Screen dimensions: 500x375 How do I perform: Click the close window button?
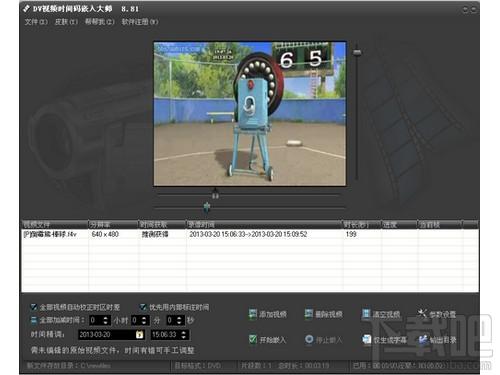(473, 10)
